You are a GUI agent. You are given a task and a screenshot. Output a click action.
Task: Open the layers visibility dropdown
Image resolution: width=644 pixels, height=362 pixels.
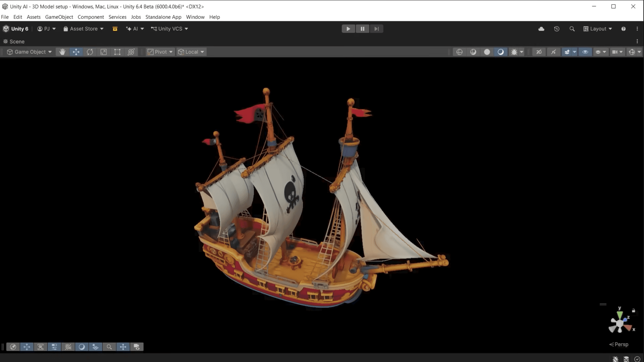tap(601, 52)
